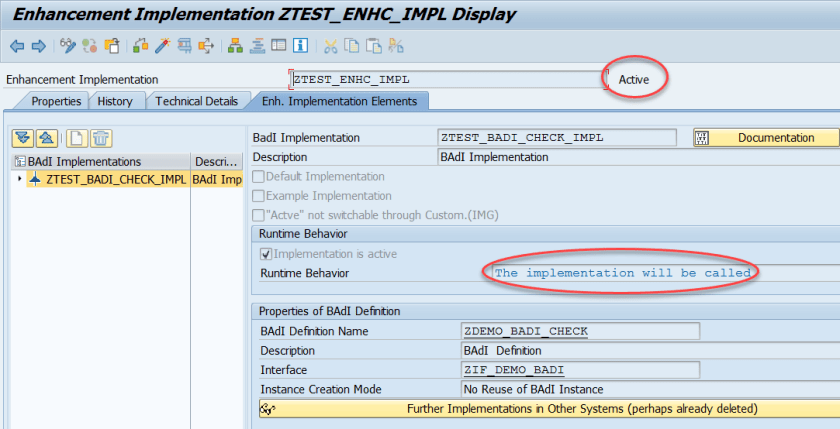The width and height of the screenshot is (840, 429).
Task: Click the Enhancement Implementation ZTEST_ENHC_IMPL field
Action: [448, 79]
